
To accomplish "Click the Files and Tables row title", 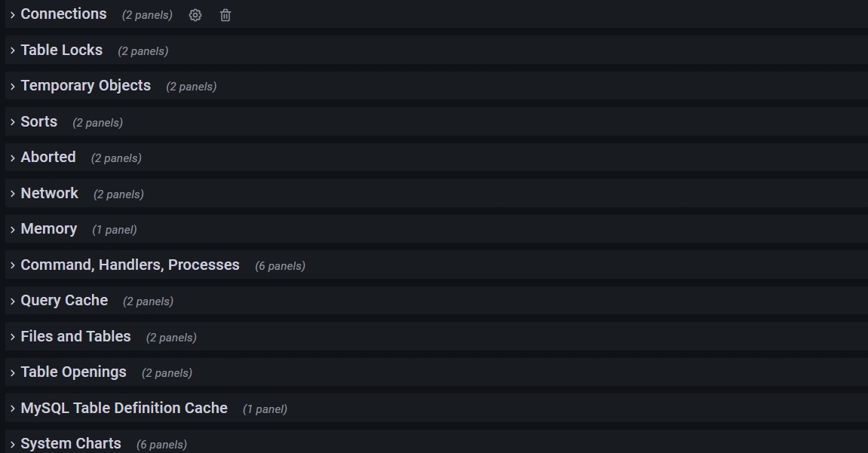I will (x=75, y=337).
